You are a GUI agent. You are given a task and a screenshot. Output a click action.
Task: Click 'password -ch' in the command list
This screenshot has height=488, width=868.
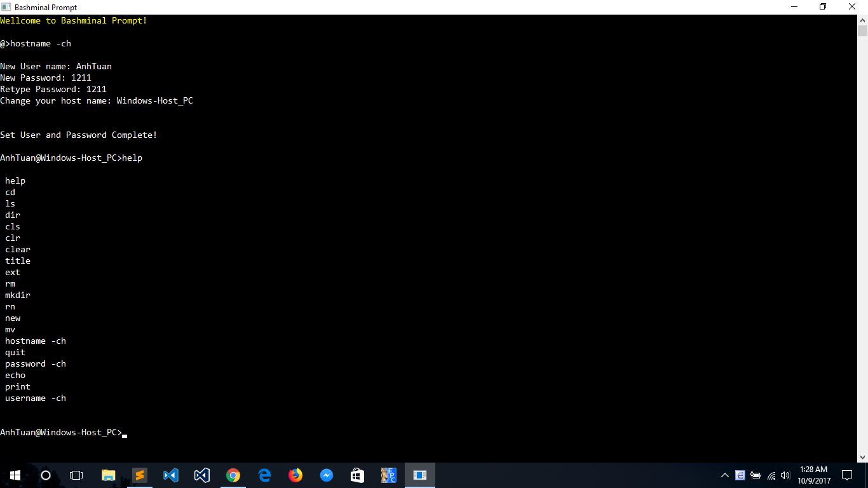pyautogui.click(x=36, y=363)
